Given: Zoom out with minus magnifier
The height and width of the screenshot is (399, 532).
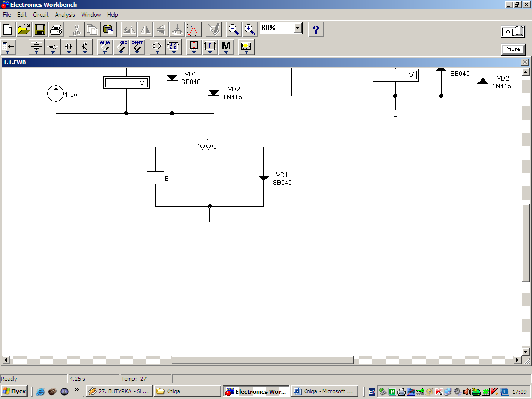Looking at the screenshot, I should click(234, 30).
